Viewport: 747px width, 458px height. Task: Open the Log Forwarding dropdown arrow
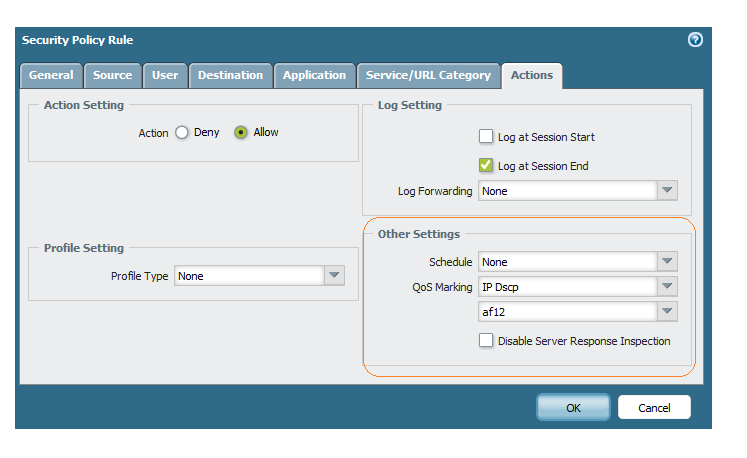click(x=667, y=191)
